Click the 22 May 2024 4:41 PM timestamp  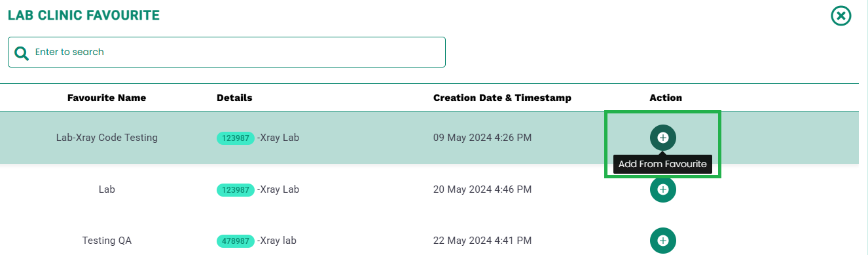[x=482, y=241]
